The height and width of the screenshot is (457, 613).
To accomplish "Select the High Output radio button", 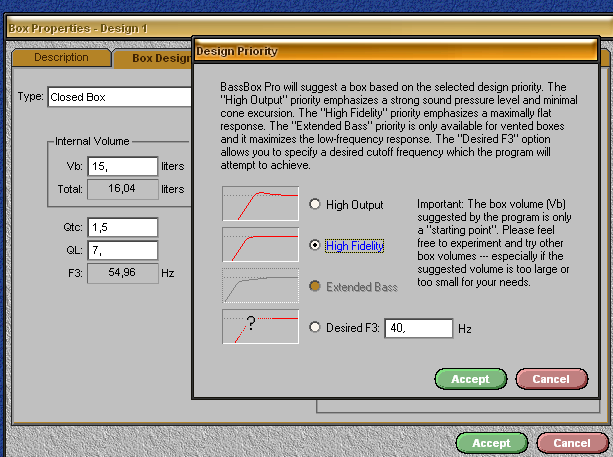I will point(315,204).
